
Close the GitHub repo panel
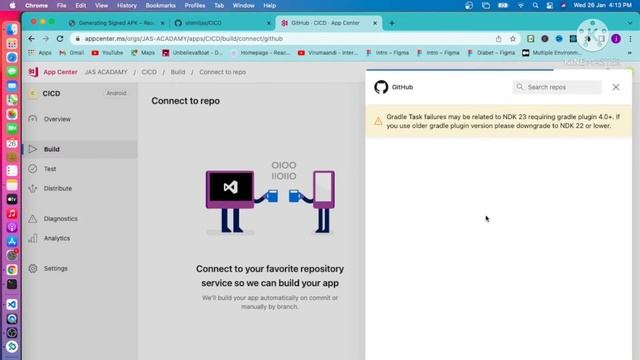pos(616,87)
